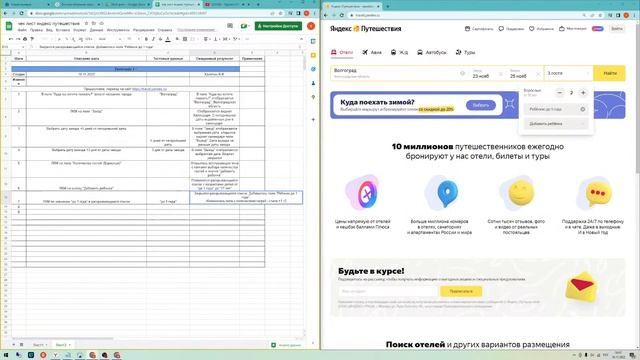640x360 pixels.
Task: Open the Данные menu in Sheets
Action: point(96,30)
